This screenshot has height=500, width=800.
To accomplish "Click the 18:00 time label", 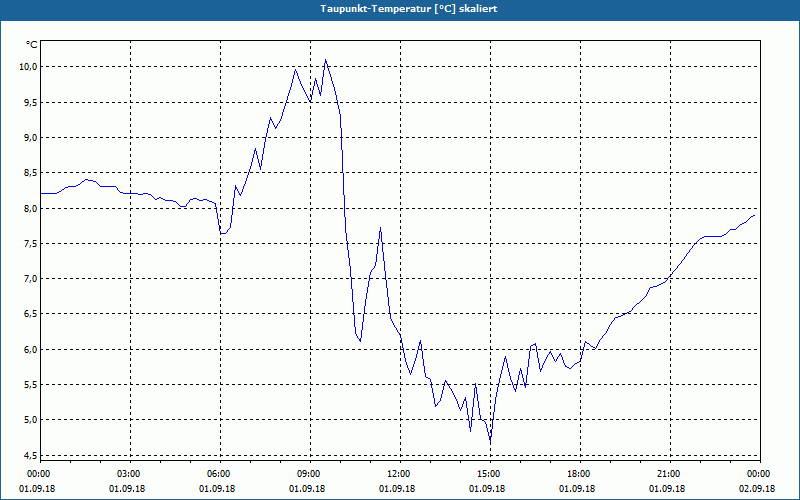I will [580, 474].
